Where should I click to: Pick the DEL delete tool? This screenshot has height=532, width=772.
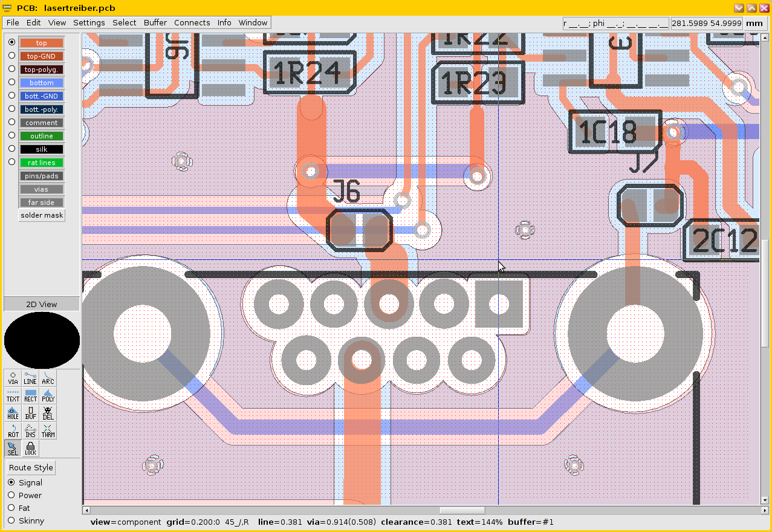(x=48, y=414)
